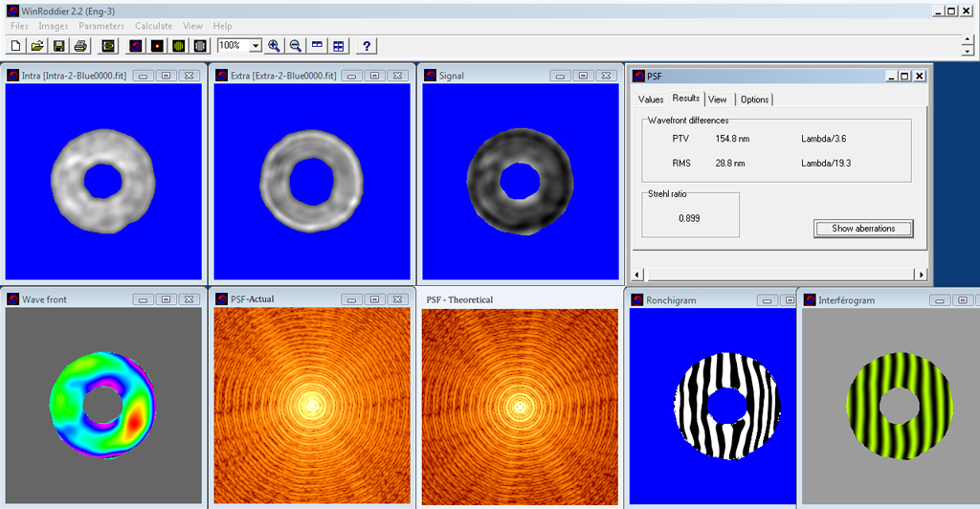The width and height of the screenshot is (980, 509).
Task: Switch to the Values tab in PSF
Action: [x=651, y=100]
